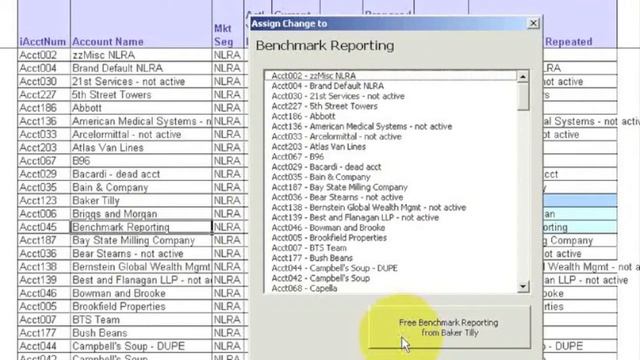Select Acct046 - Bowman and Brooke list entry
The image size is (640, 360).
click(x=391, y=227)
